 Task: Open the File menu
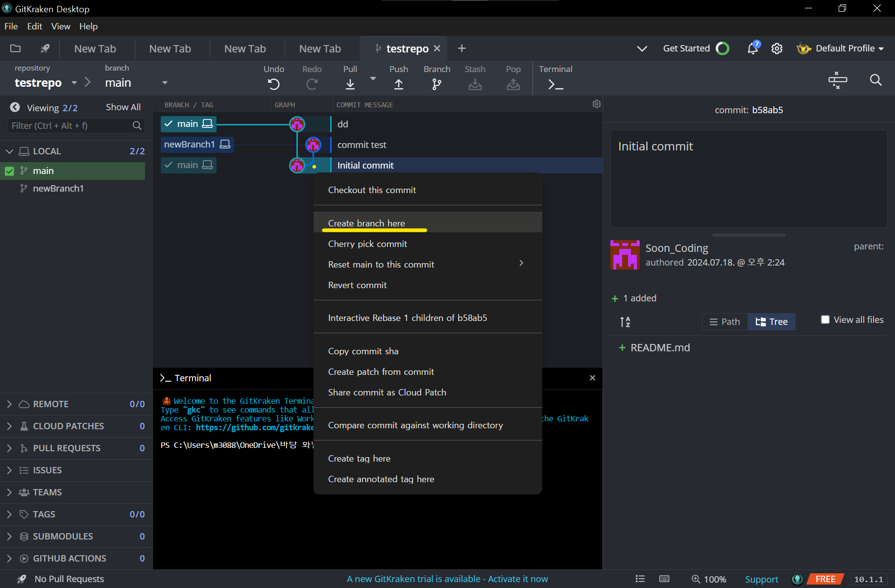click(x=11, y=26)
